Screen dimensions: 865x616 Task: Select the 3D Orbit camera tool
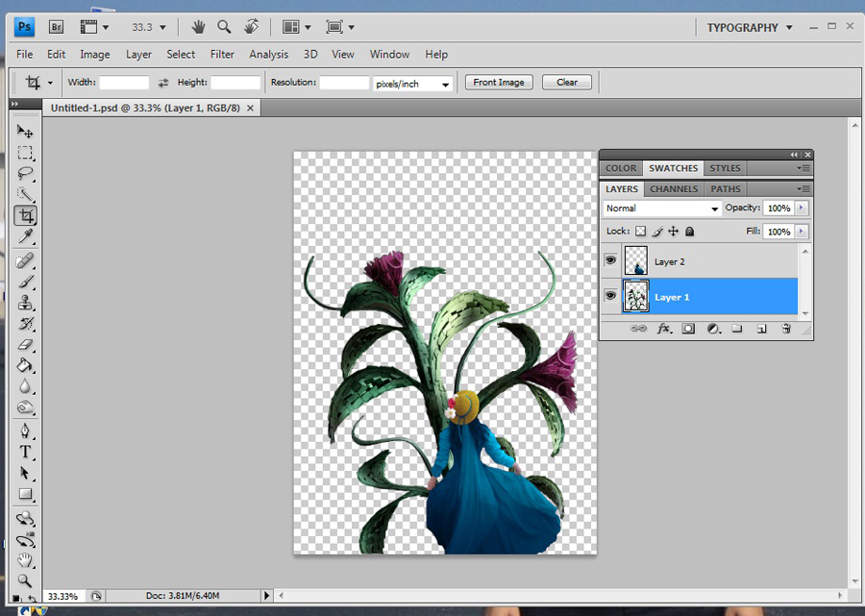pyautogui.click(x=25, y=539)
